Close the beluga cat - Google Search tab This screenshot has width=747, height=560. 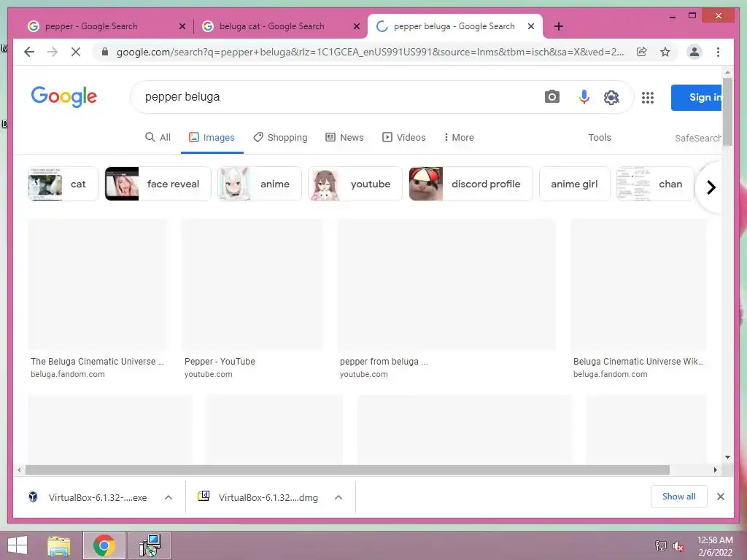click(x=356, y=27)
